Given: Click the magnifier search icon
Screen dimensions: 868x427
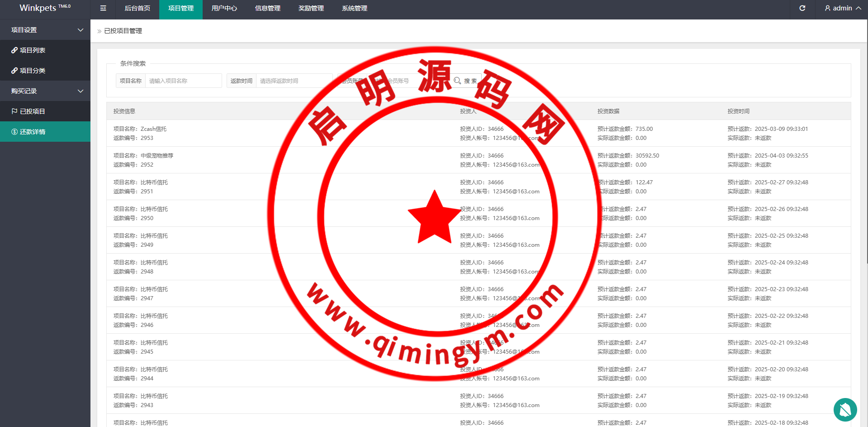Looking at the screenshot, I should coord(457,81).
